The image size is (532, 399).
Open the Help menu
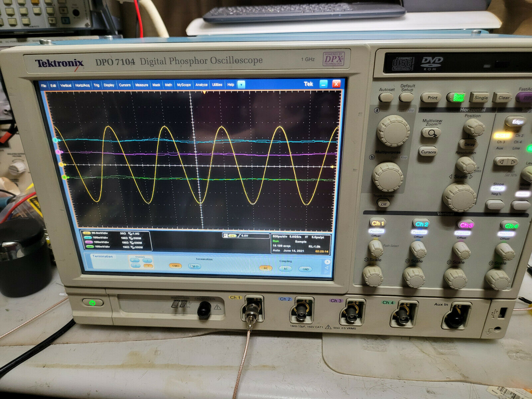click(x=231, y=85)
